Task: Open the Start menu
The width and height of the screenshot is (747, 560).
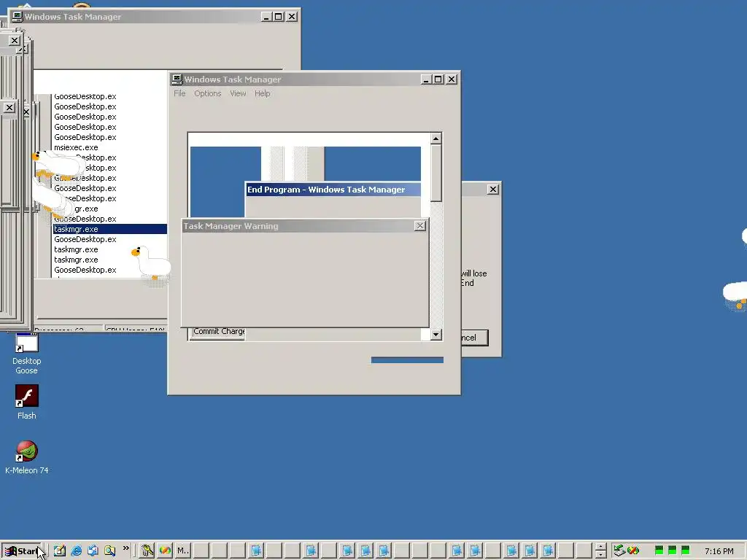Action: click(21, 551)
